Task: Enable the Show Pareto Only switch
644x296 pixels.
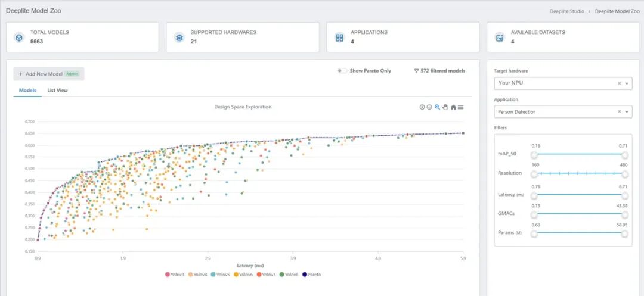Action: pos(342,71)
